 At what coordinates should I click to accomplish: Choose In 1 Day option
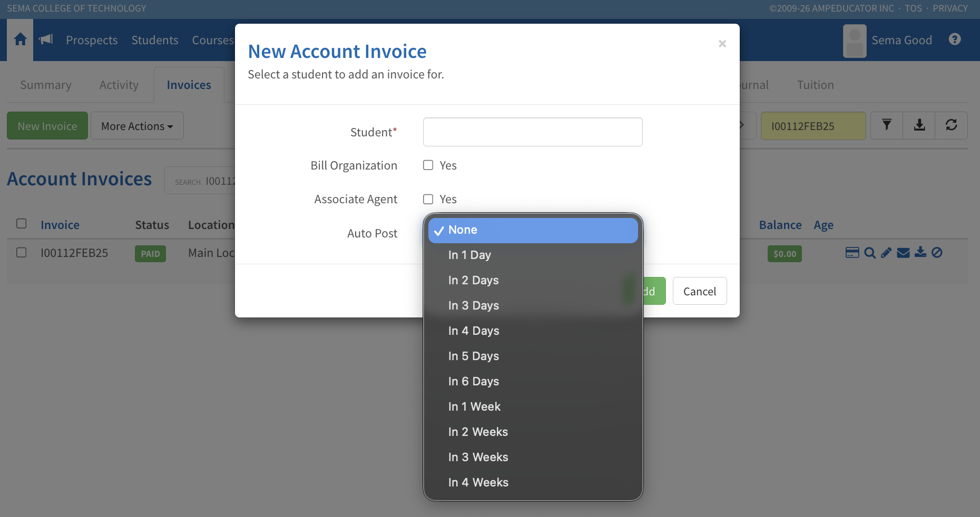(x=533, y=255)
